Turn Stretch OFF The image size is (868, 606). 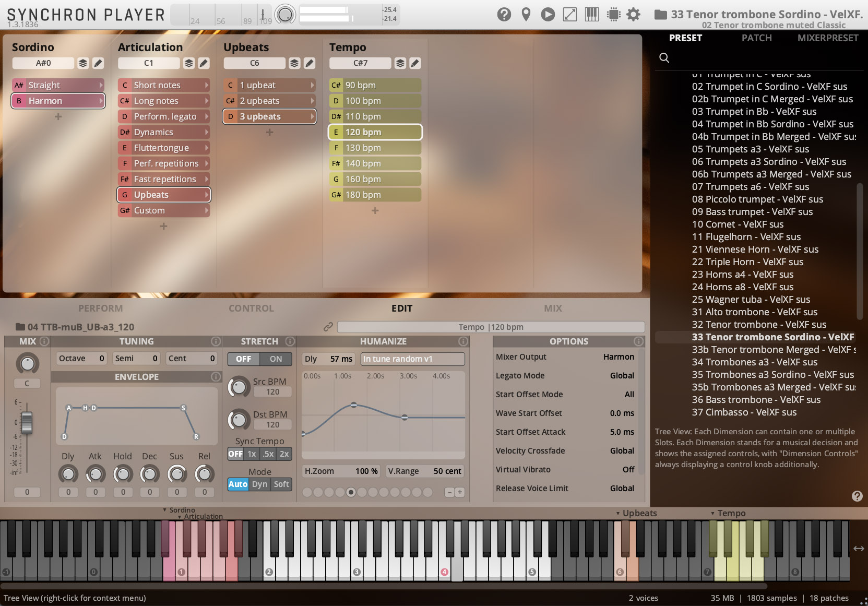[x=244, y=359]
